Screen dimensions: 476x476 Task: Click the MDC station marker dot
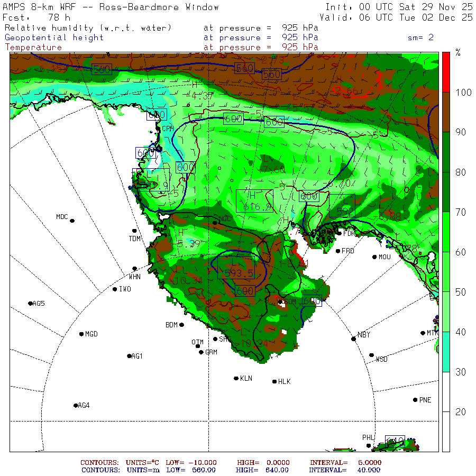click(x=72, y=221)
